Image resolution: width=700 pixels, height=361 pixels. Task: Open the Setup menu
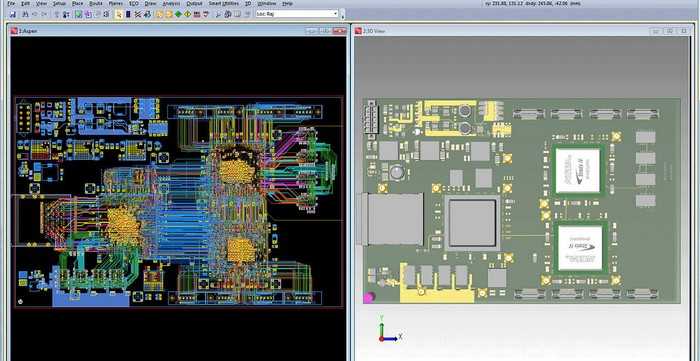59,4
